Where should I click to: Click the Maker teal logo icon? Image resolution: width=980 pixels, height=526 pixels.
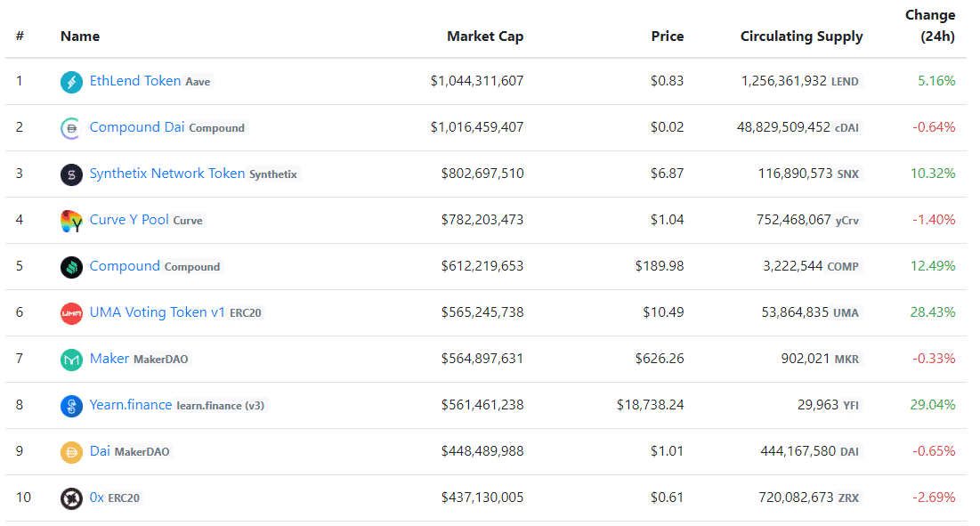[71, 360]
